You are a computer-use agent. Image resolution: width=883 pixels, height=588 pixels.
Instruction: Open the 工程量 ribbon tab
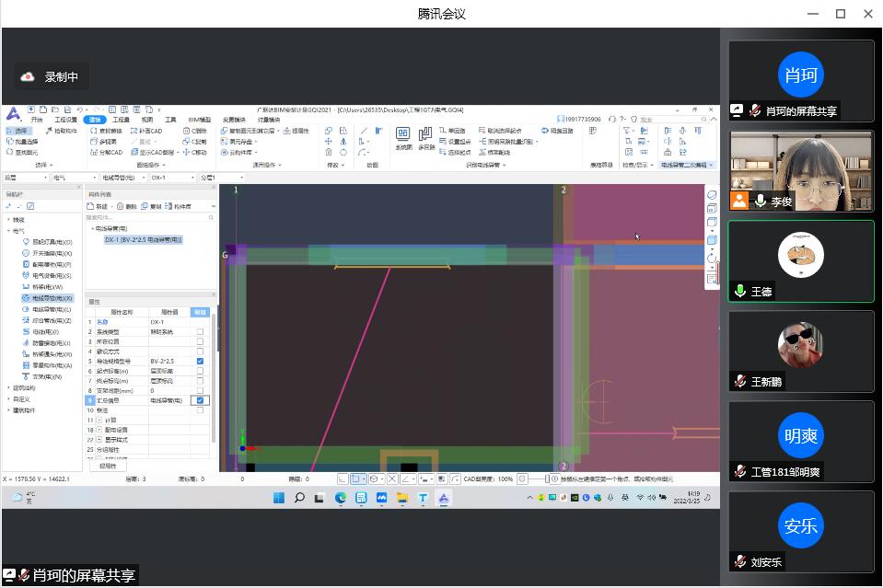click(x=121, y=120)
